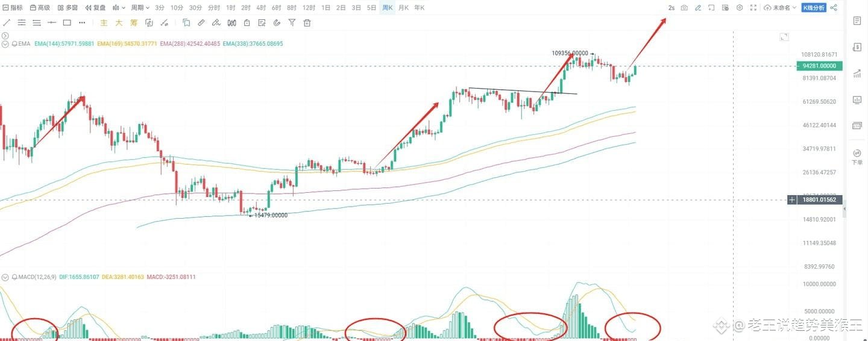The height and width of the screenshot is (341, 868).
Task: Open the 指标 indicators button
Action: (x=13, y=8)
